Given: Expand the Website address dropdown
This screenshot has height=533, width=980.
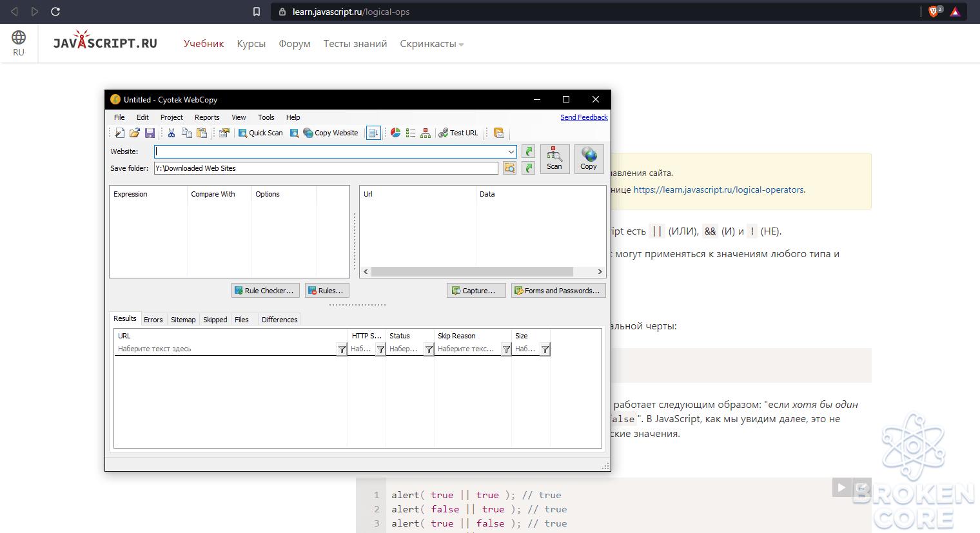Looking at the screenshot, I should tap(511, 151).
